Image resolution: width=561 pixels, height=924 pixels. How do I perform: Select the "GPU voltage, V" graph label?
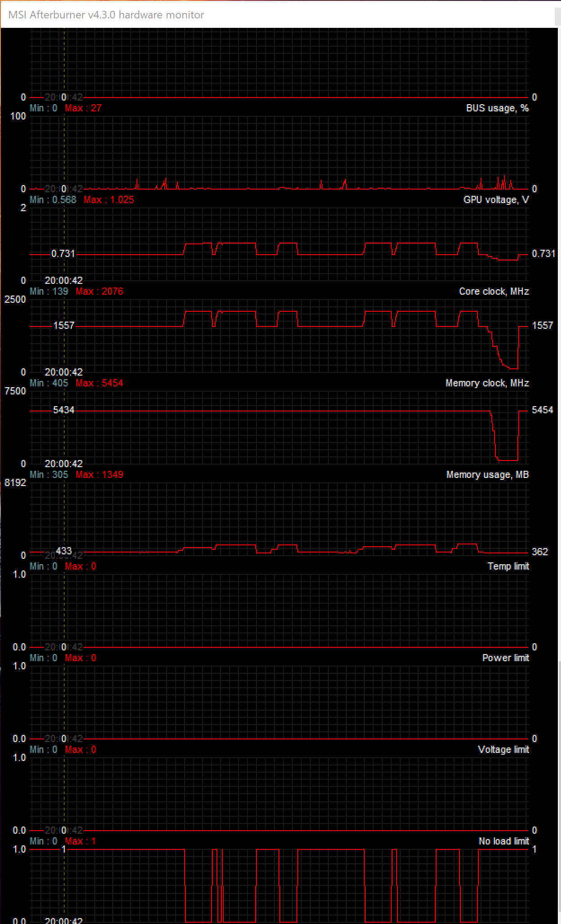click(x=496, y=200)
